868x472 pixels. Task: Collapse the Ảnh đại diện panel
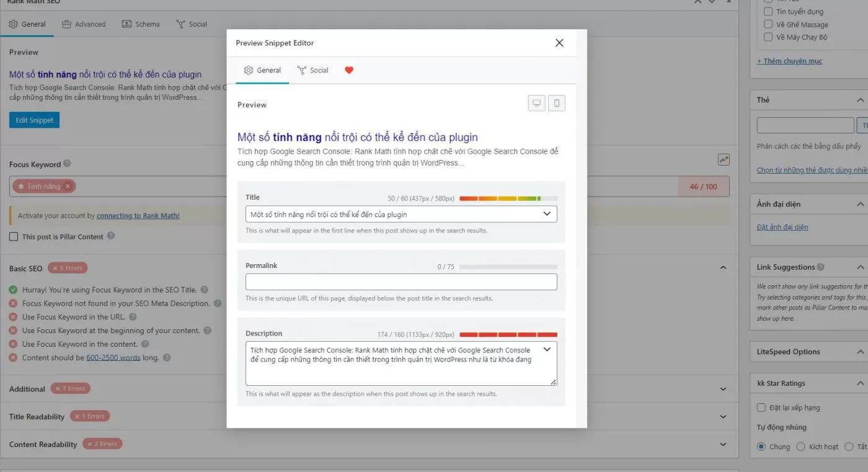861,204
